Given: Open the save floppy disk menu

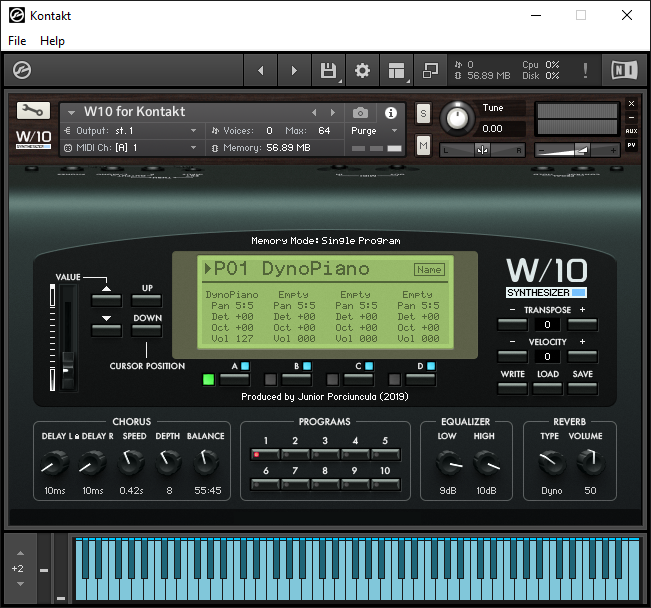Looking at the screenshot, I should [x=328, y=71].
